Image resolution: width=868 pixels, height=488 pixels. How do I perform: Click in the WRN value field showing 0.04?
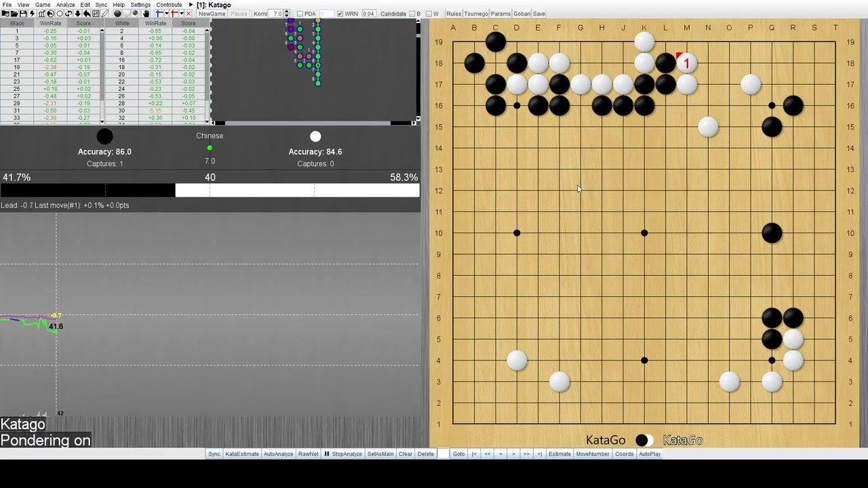pos(369,14)
